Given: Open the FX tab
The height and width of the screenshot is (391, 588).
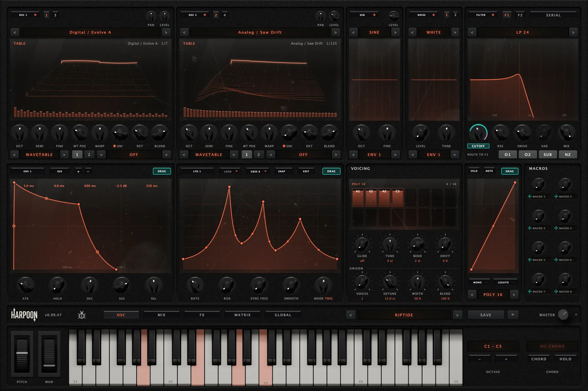Looking at the screenshot, I should coord(202,315).
